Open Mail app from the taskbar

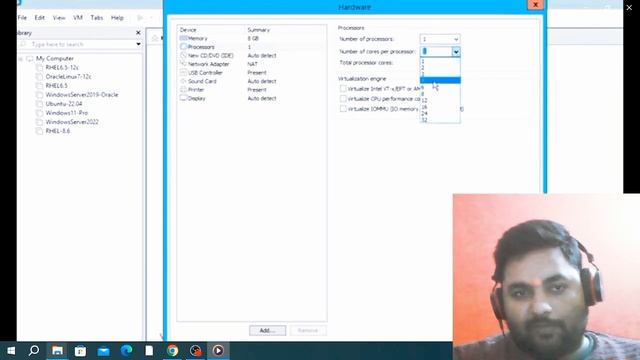(103, 351)
